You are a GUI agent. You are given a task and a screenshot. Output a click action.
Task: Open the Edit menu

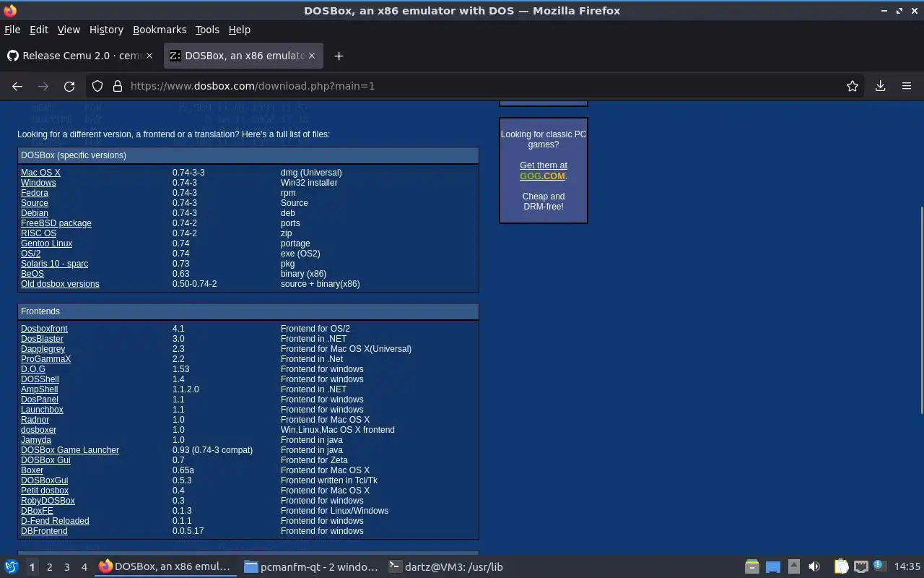[39, 30]
